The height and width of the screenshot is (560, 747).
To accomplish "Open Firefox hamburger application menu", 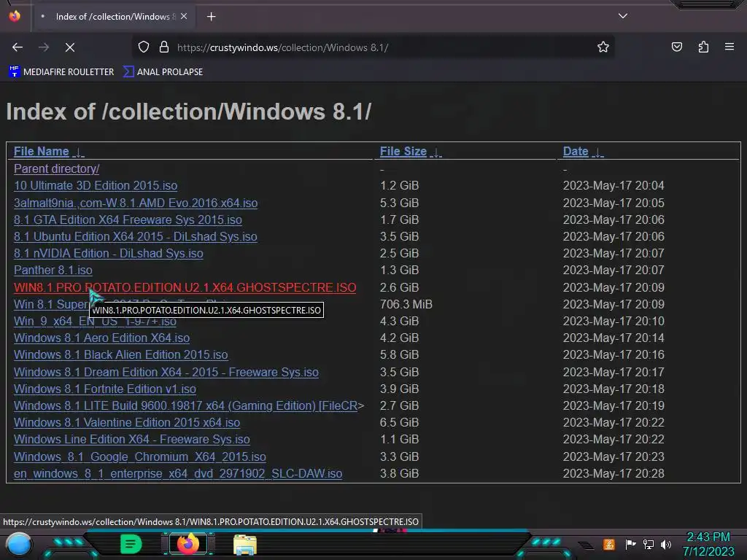I will coord(729,47).
